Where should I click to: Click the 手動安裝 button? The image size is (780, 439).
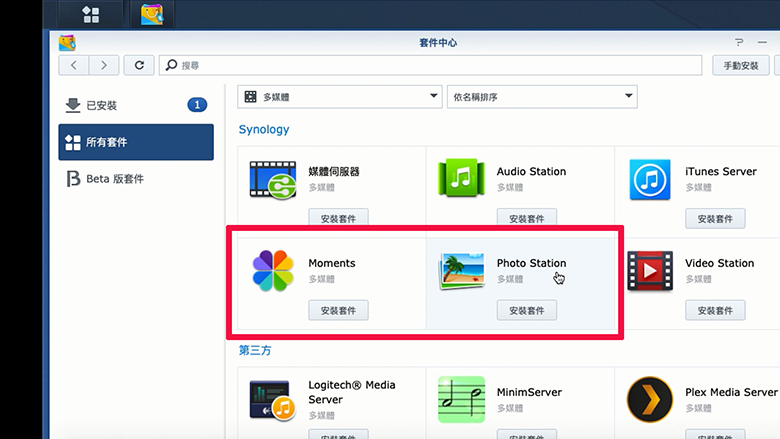(741, 66)
